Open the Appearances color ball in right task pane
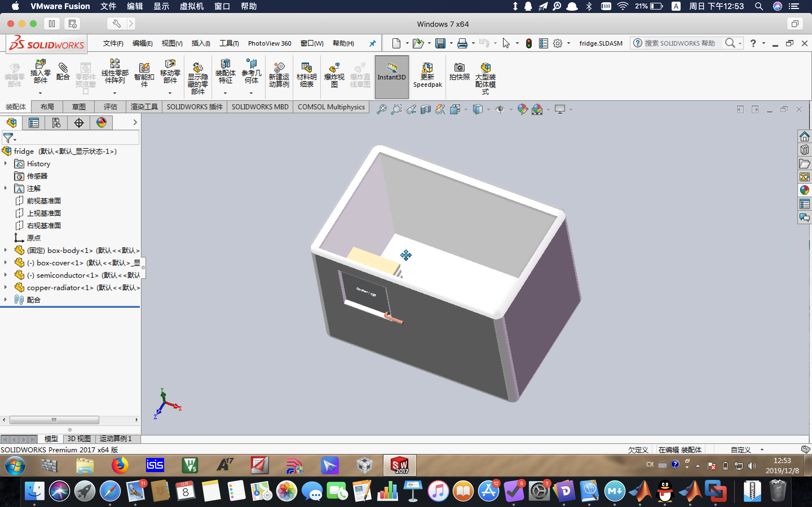 click(804, 190)
